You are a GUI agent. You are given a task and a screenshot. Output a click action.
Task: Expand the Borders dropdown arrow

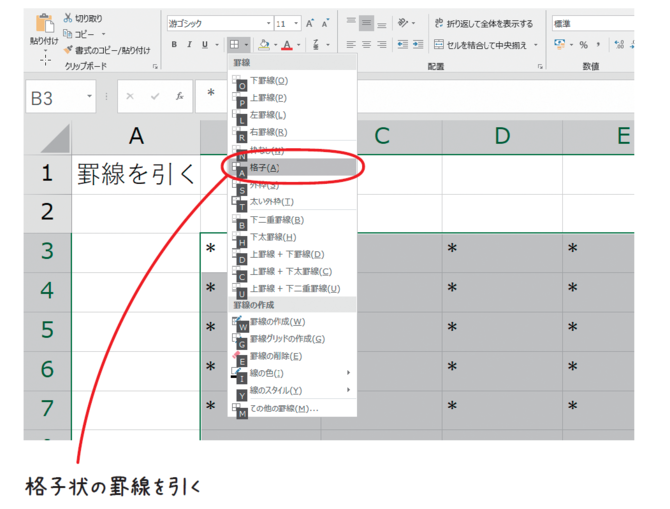coord(246,44)
